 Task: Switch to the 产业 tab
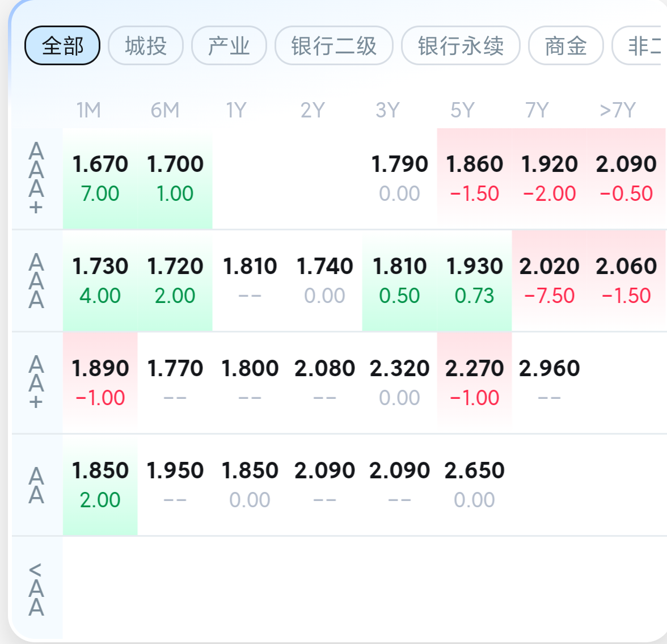click(x=229, y=45)
